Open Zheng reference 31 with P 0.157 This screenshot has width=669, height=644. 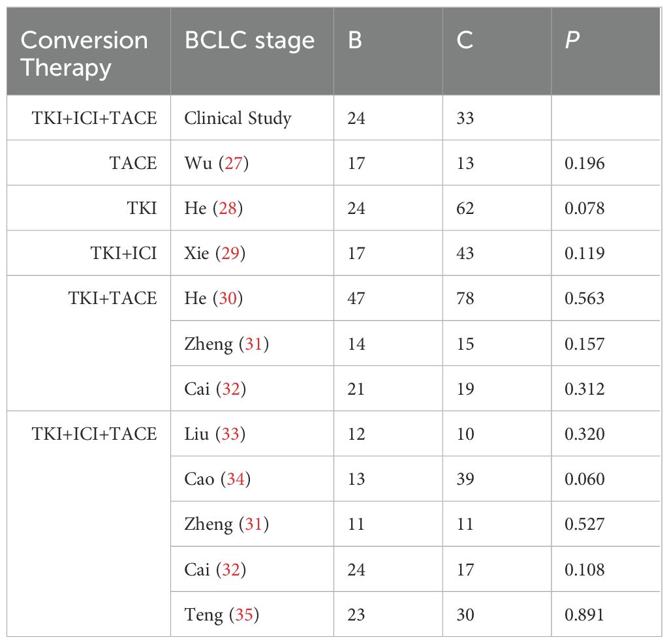point(253,344)
